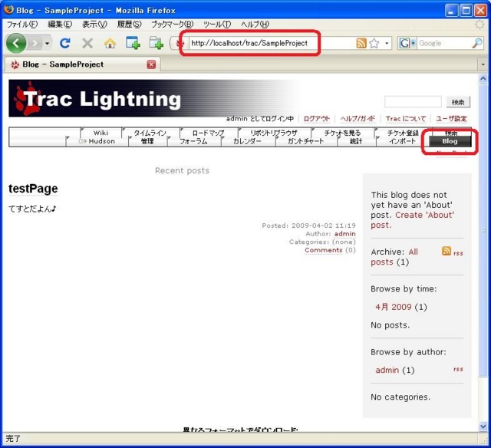The image size is (491, 448).
Task: Click the Trac Lightning logo banner
Action: 153,98
